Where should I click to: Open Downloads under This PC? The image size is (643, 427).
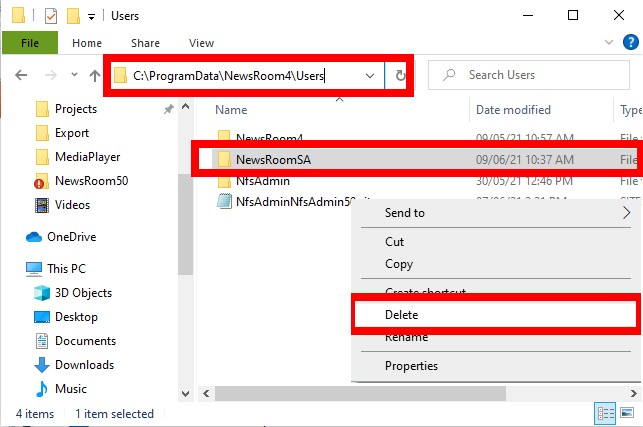tap(84, 365)
